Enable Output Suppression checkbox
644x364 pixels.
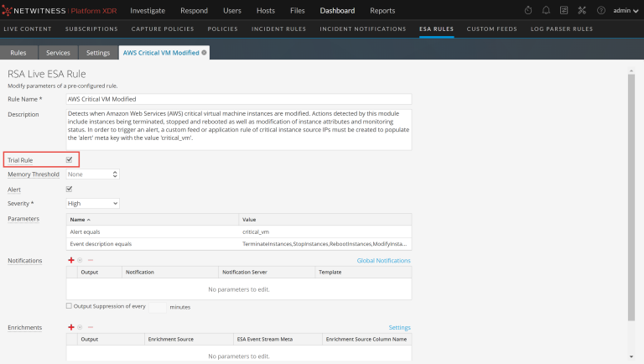coord(69,306)
